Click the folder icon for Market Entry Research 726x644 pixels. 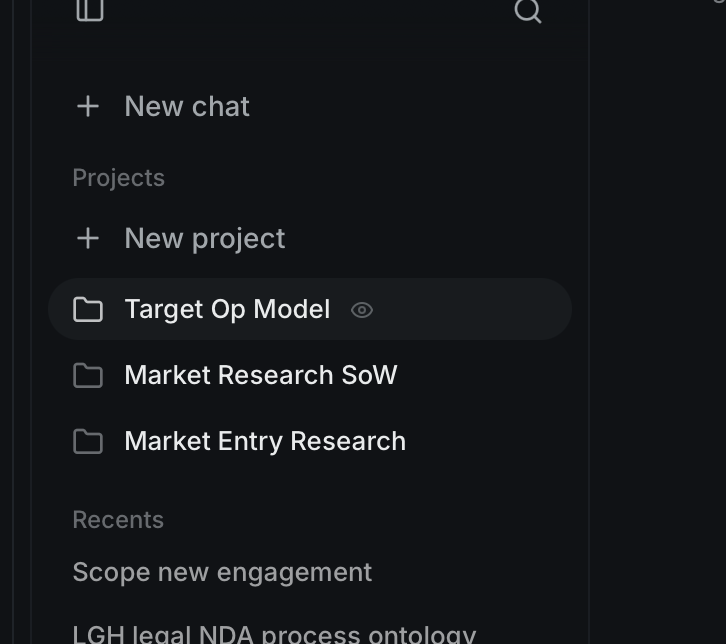pyautogui.click(x=88, y=441)
